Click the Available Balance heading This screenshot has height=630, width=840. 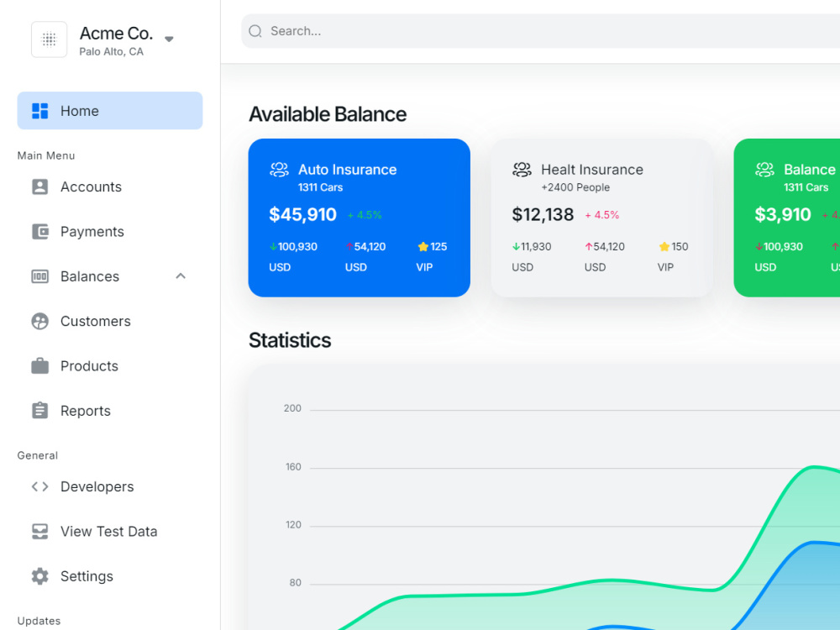tap(328, 114)
